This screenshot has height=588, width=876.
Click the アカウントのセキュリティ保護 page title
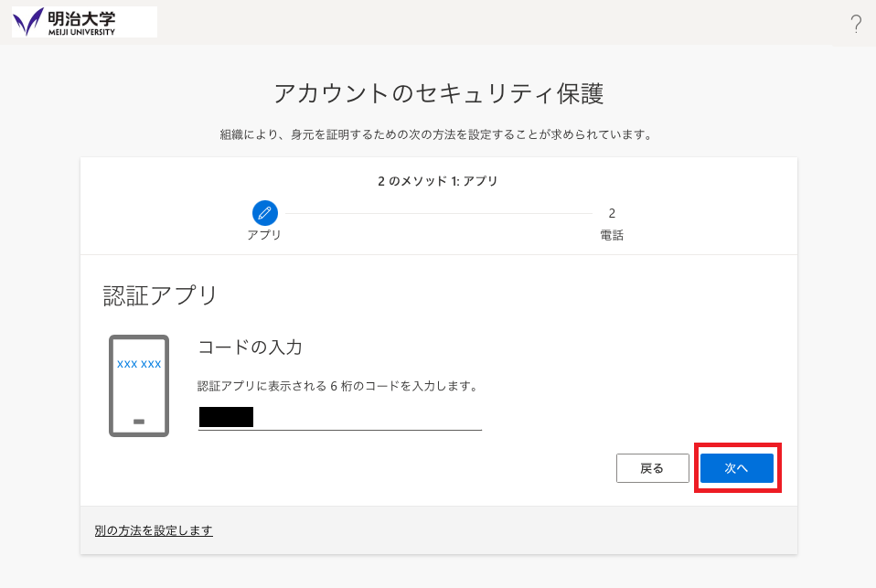438,93
